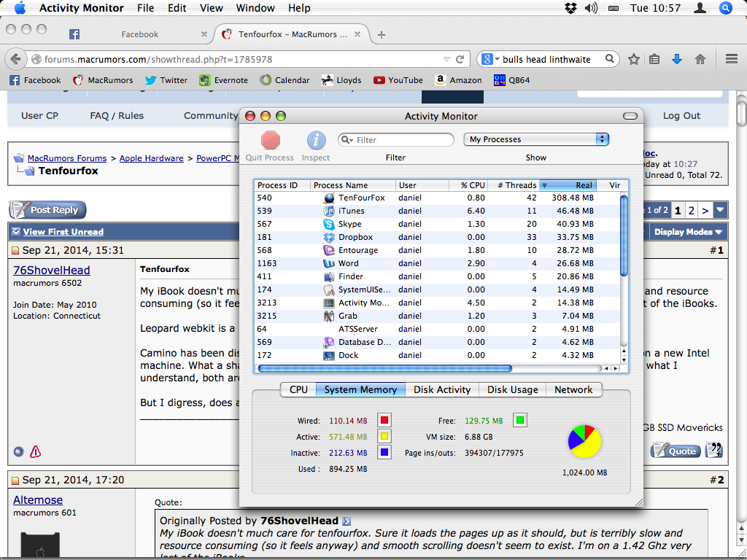This screenshot has height=560, width=747.
Task: Open the page navigation dropdown arrow
Action: [x=720, y=210]
